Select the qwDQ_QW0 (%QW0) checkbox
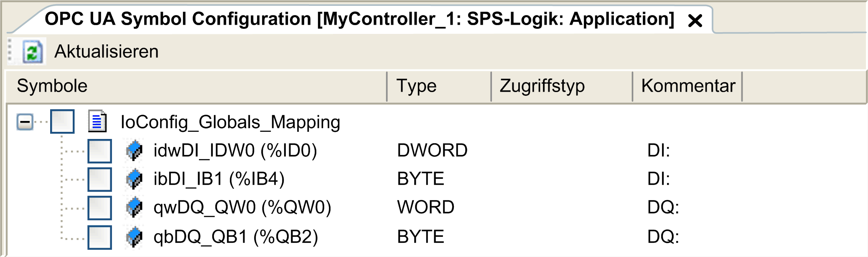The width and height of the screenshot is (868, 257). point(99,208)
